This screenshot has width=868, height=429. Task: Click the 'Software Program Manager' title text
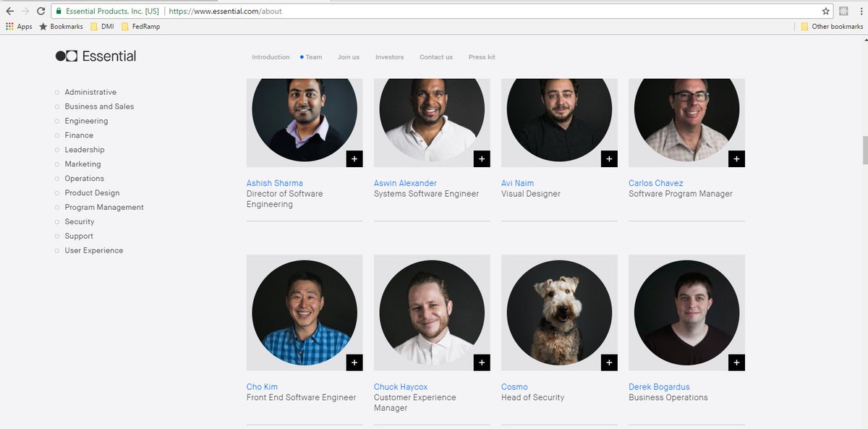681,194
